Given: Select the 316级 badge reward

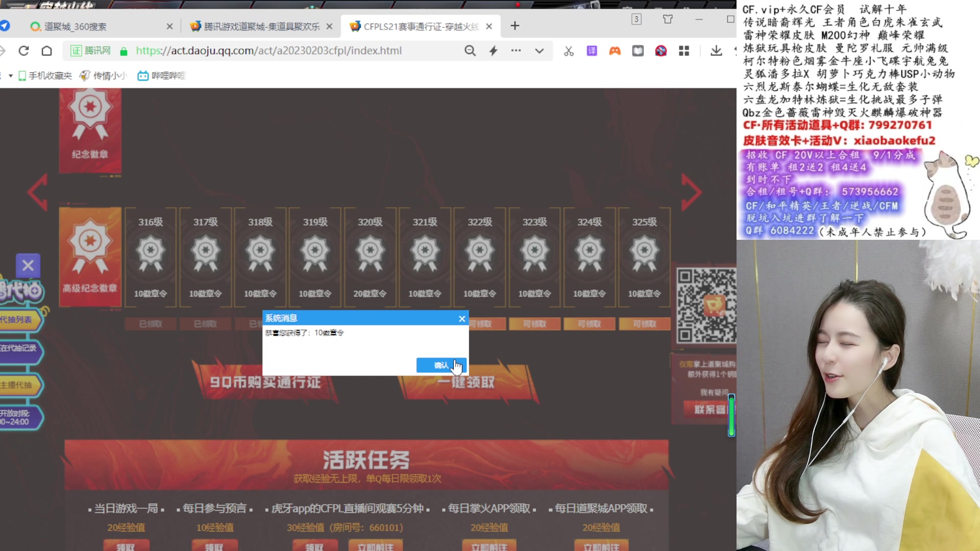Looking at the screenshot, I should click(x=151, y=257).
